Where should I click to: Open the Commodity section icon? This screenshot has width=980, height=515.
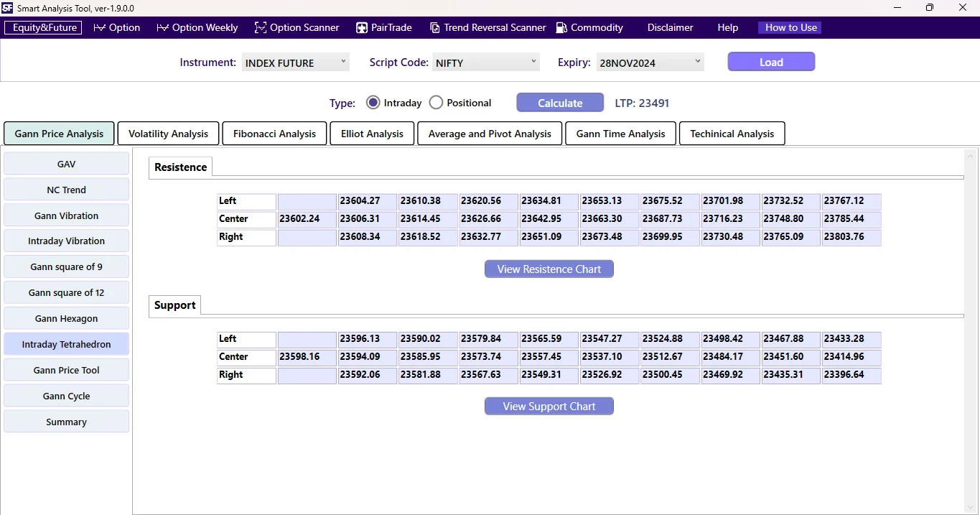pyautogui.click(x=561, y=27)
